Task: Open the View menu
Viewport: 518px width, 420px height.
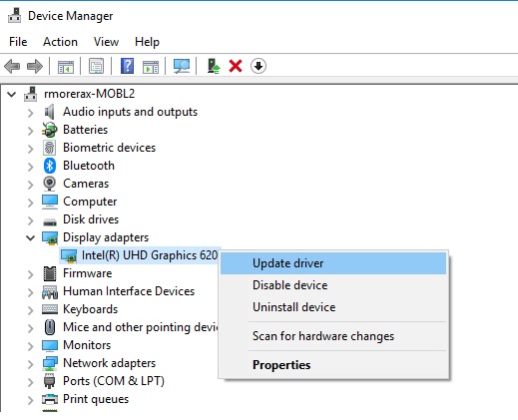Action: click(106, 42)
